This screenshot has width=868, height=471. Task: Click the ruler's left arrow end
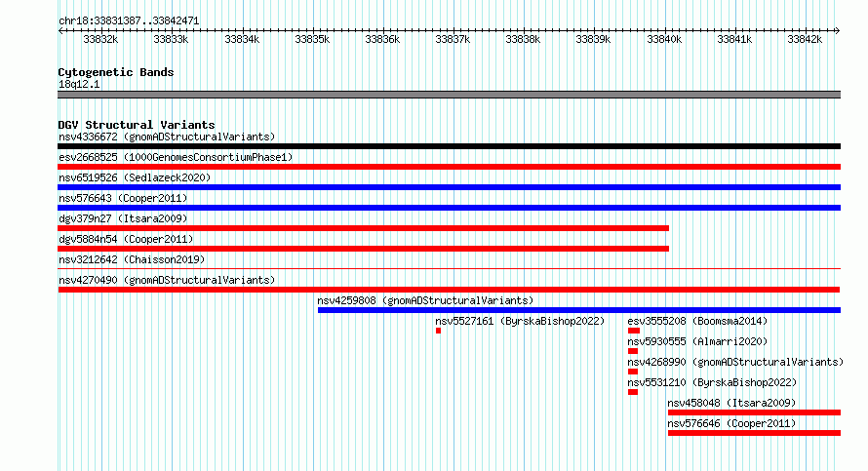tap(60, 30)
